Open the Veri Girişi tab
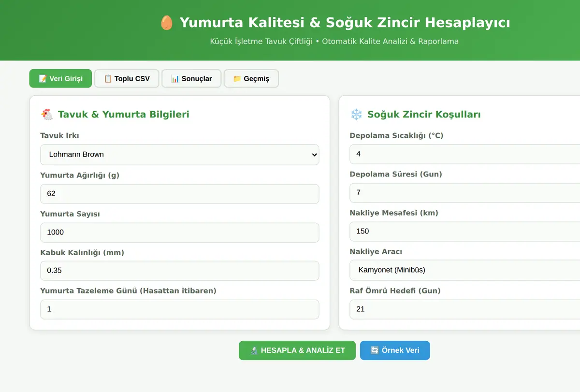Image resolution: width=580 pixels, height=392 pixels. 60,78
